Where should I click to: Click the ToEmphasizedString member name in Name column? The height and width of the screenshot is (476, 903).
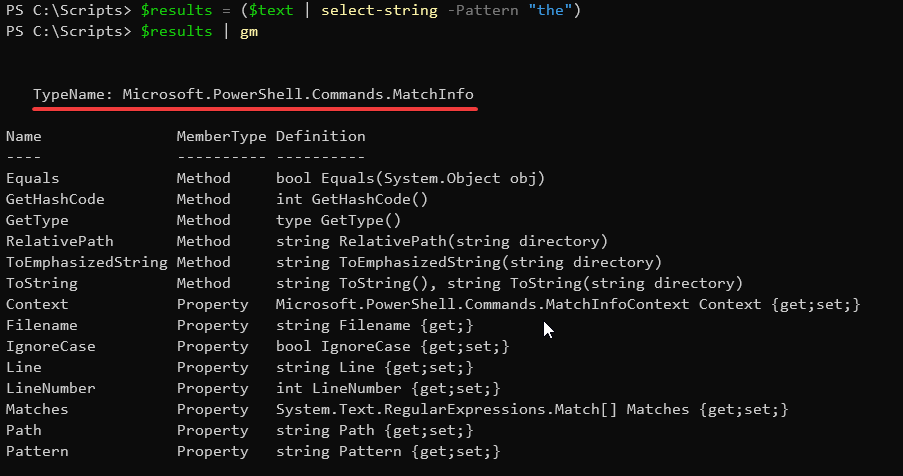pos(86,262)
